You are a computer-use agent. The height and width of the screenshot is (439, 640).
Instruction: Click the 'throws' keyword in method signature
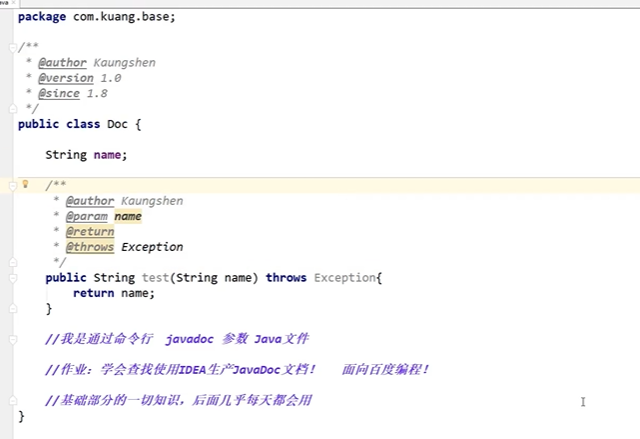click(286, 278)
